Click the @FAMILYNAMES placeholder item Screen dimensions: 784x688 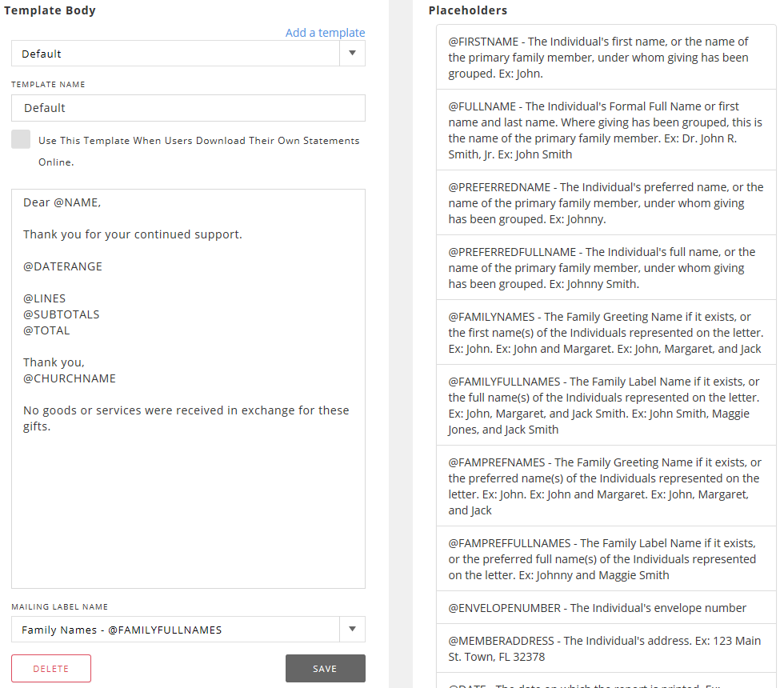[606, 333]
